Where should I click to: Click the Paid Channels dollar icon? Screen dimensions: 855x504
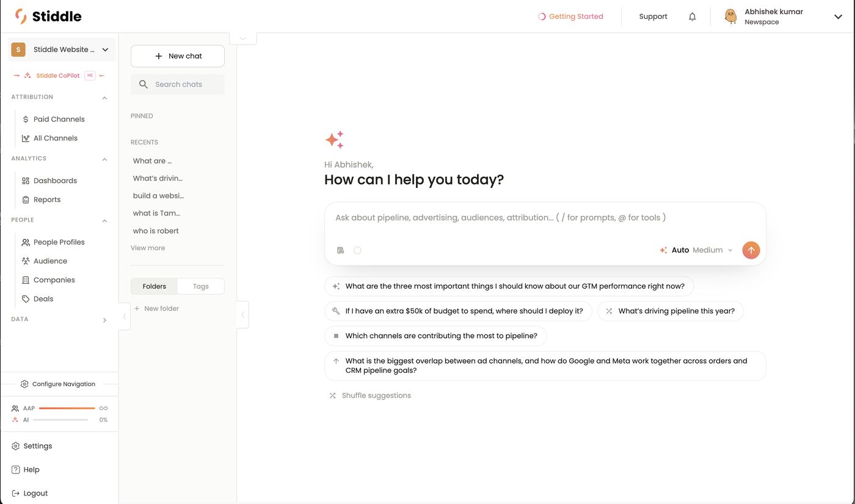(26, 119)
